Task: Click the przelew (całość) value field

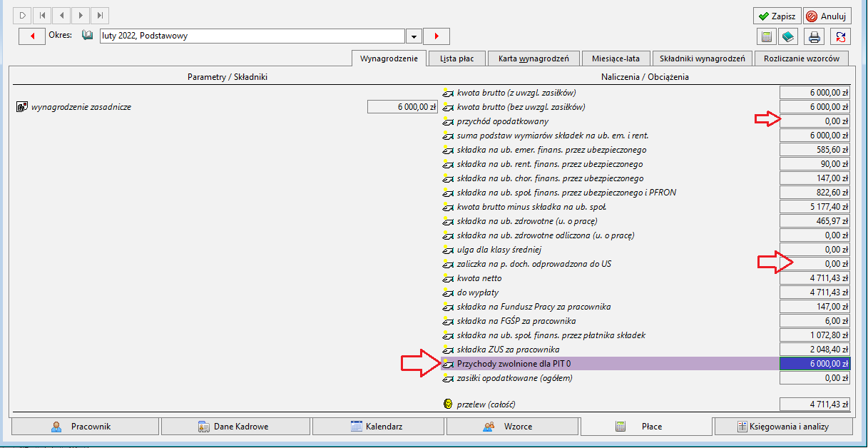Action: [815, 404]
